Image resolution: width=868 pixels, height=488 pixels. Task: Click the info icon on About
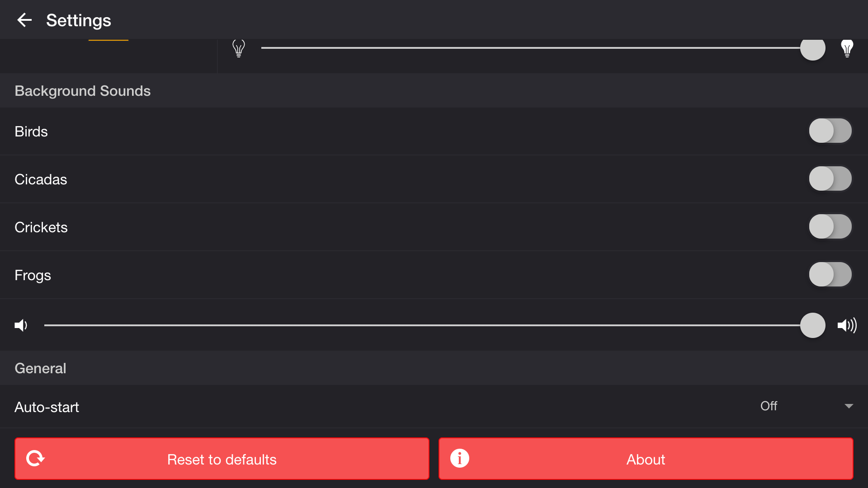(x=459, y=459)
